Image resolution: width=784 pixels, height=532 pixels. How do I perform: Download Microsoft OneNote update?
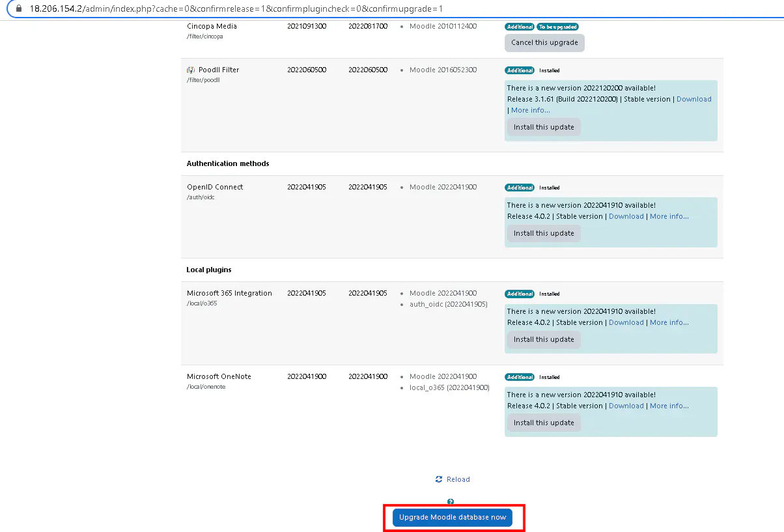pyautogui.click(x=626, y=406)
